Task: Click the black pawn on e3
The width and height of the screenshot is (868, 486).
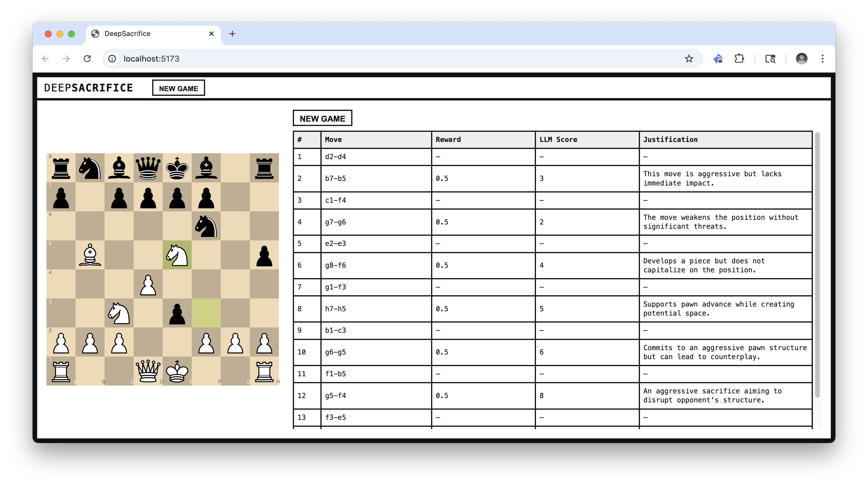Action: point(177,313)
